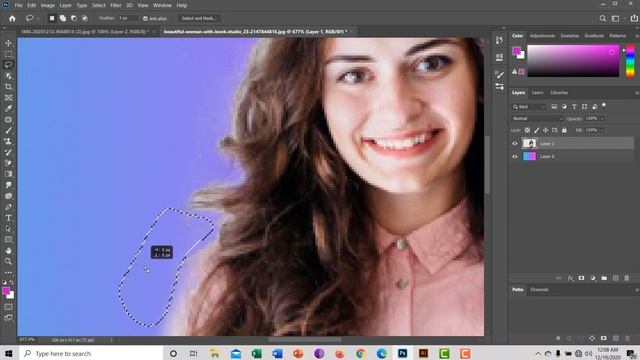Viewport: 640px width, 360px height.
Task: Click the rainbow hue slider strip
Action: pyautogui.click(x=630, y=61)
